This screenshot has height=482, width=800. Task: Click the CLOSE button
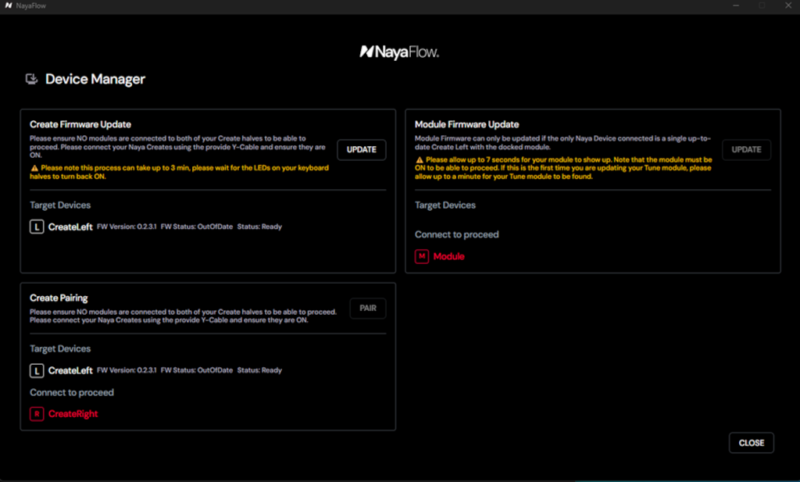pos(751,443)
